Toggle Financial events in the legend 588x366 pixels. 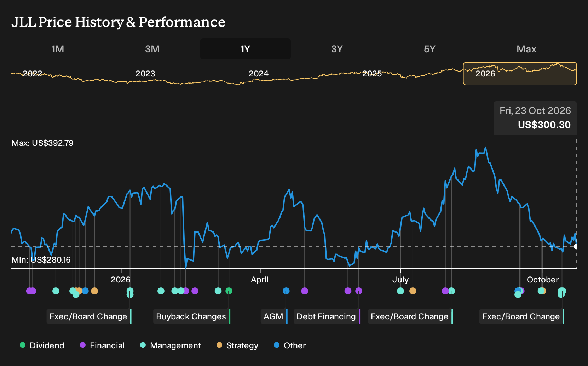pos(102,345)
